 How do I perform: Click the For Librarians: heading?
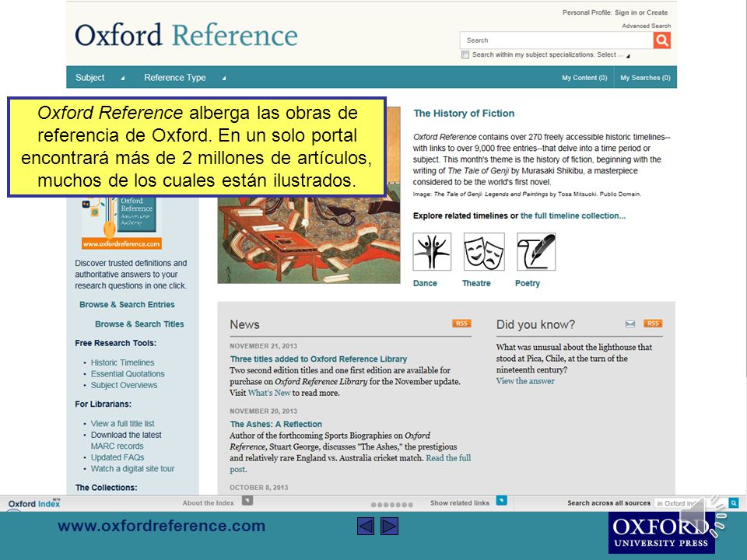tap(103, 404)
